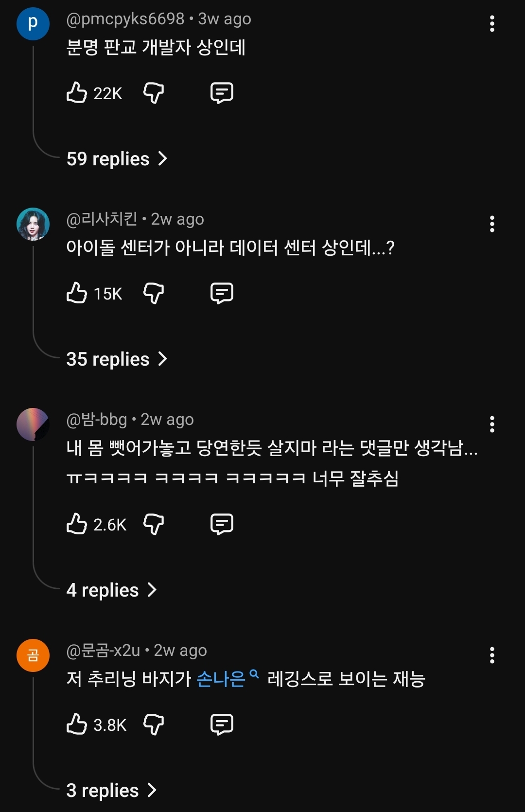The height and width of the screenshot is (812, 525).
Task: Dislike the @밤-bbg comment
Action: coord(154,524)
